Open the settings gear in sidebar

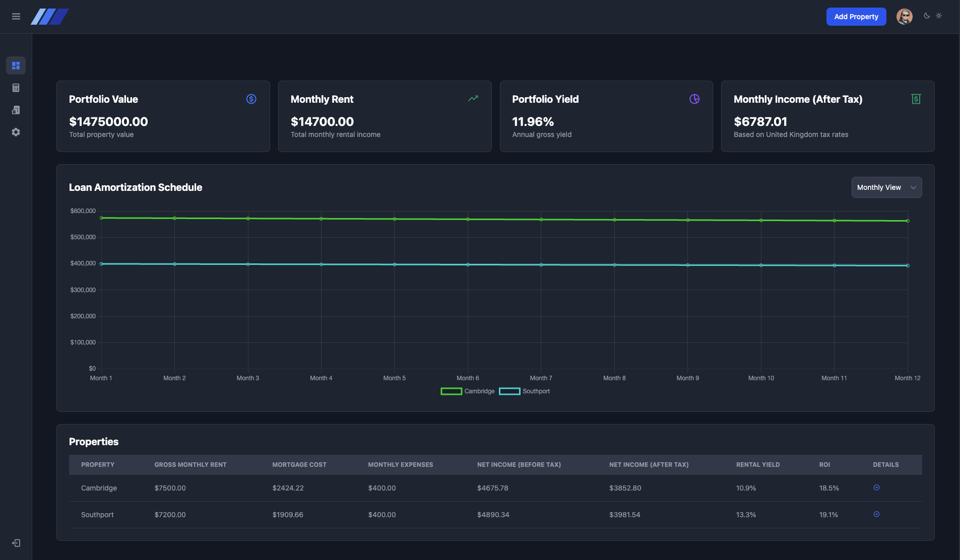click(16, 132)
